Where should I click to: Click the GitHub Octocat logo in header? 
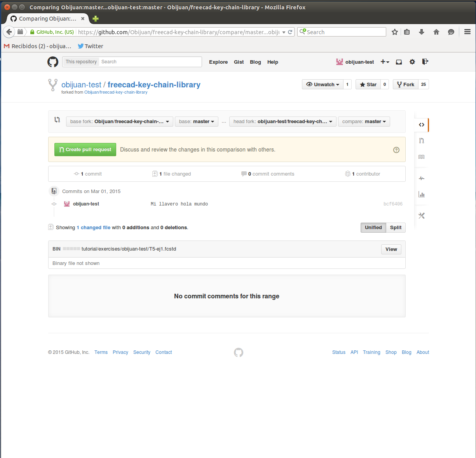53,62
